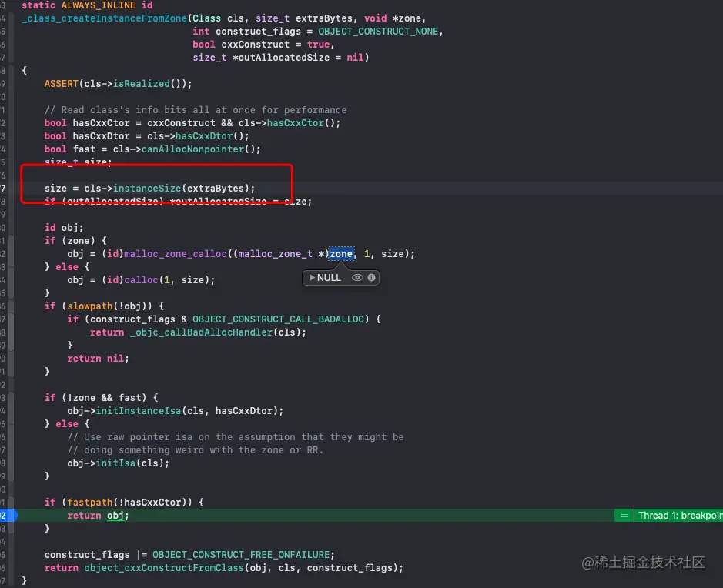This screenshot has height=588, width=723.
Task: Click the green lines icon beside Thread 1
Action: (624, 515)
